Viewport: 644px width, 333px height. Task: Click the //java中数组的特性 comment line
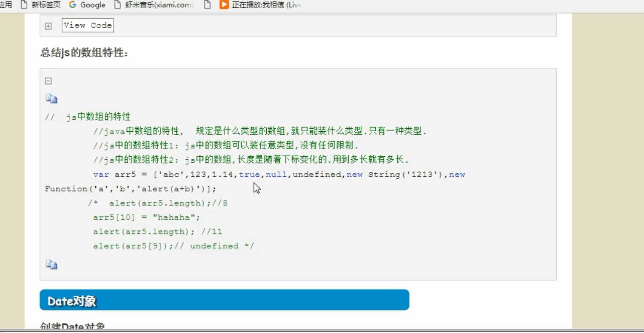260,131
